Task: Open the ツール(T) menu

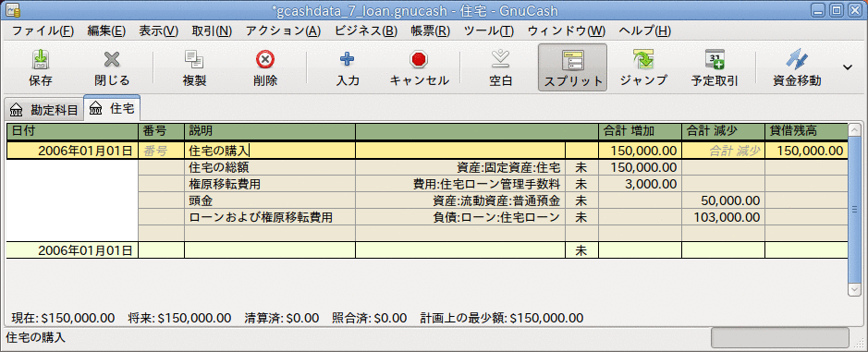Action: pyautogui.click(x=489, y=31)
